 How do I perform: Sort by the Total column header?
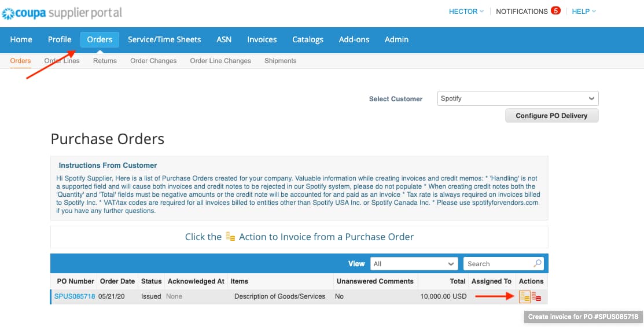pos(457,281)
